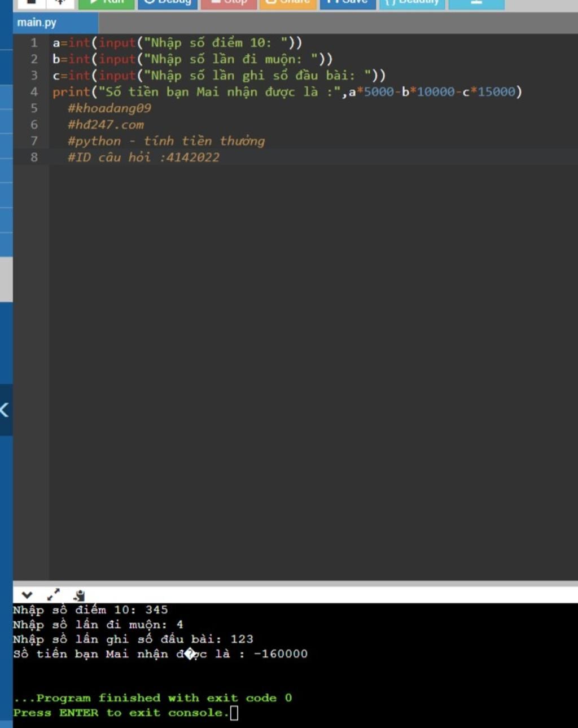Click "...Program finished with exit code 0" message
This screenshot has width=578, height=728.
click(153, 698)
